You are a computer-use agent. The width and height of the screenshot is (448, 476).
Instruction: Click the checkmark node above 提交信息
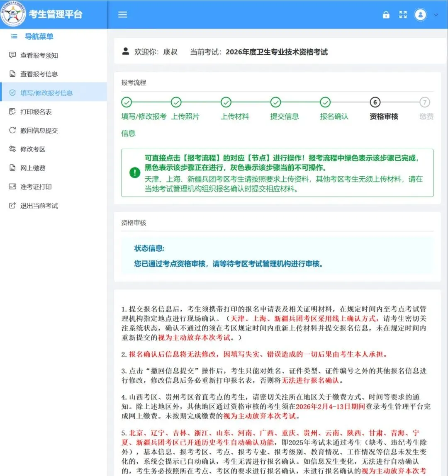[x=275, y=102]
